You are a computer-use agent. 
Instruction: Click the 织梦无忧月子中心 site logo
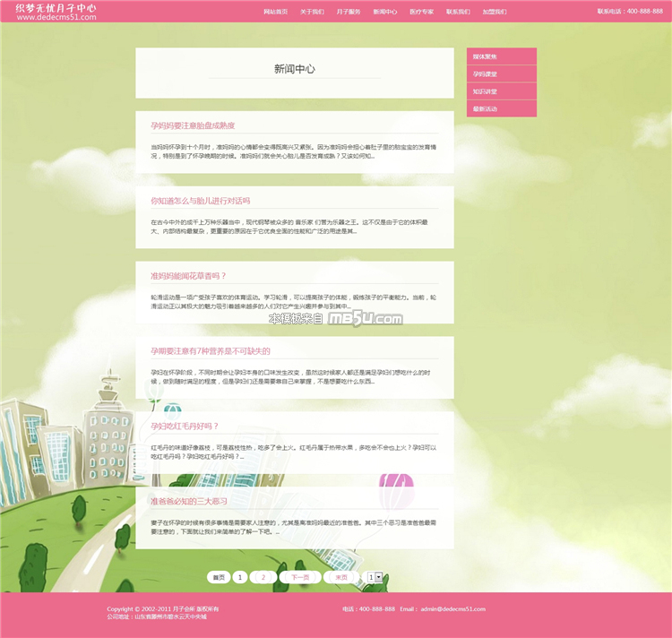click(x=56, y=11)
